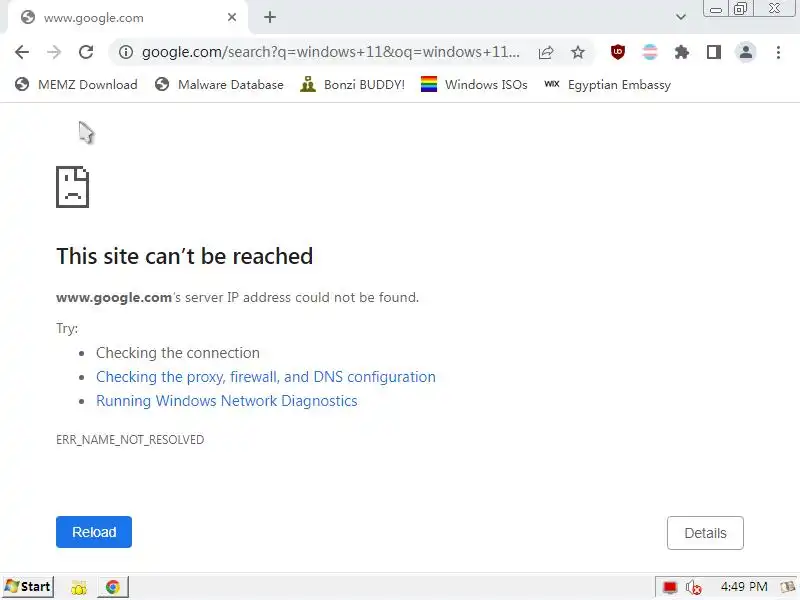Open the Windows ISOs bookmark
The height and width of the screenshot is (600, 800).
pos(474,85)
